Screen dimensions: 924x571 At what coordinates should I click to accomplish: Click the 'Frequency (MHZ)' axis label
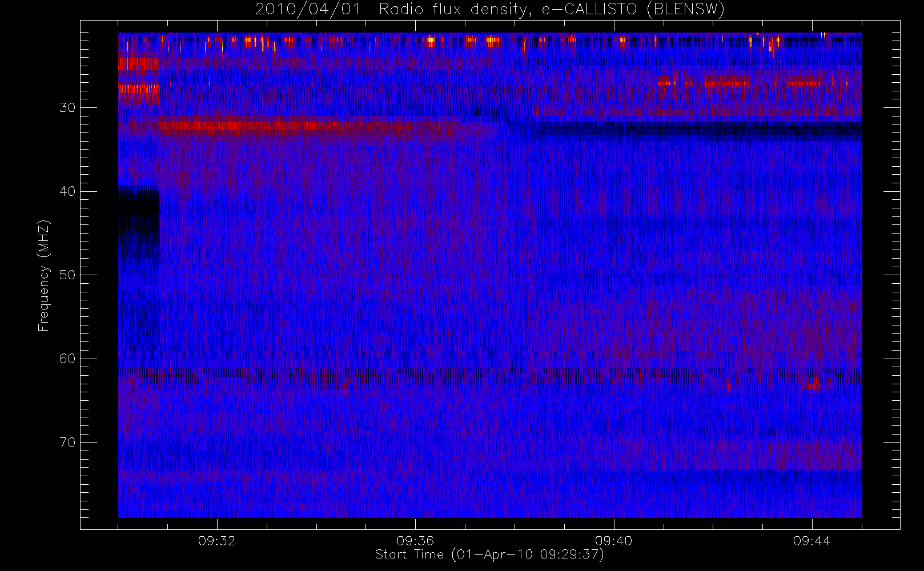click(44, 275)
